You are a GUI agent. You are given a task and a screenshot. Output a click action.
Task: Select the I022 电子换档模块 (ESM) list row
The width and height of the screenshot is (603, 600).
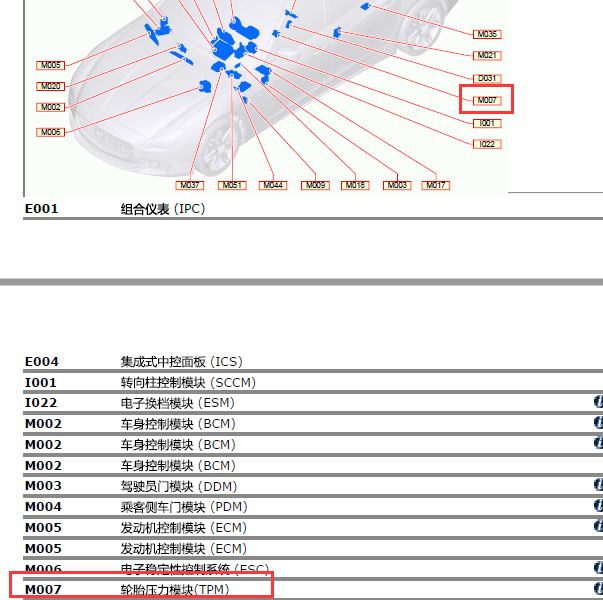[313, 403]
